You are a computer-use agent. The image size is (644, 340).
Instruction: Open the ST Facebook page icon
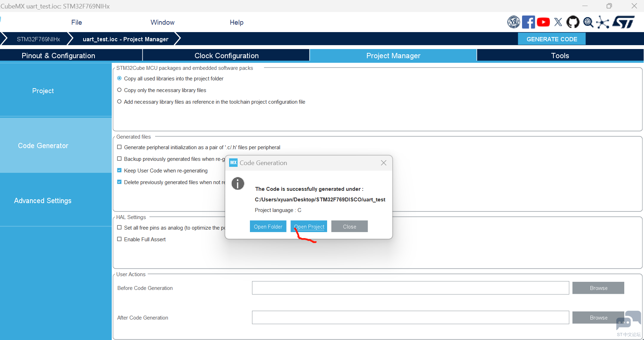(528, 22)
